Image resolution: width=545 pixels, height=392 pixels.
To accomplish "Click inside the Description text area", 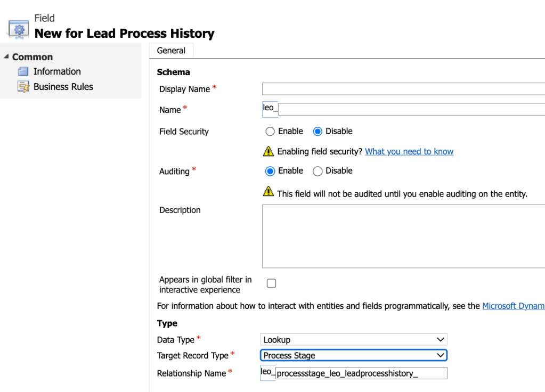I will 403,236.
